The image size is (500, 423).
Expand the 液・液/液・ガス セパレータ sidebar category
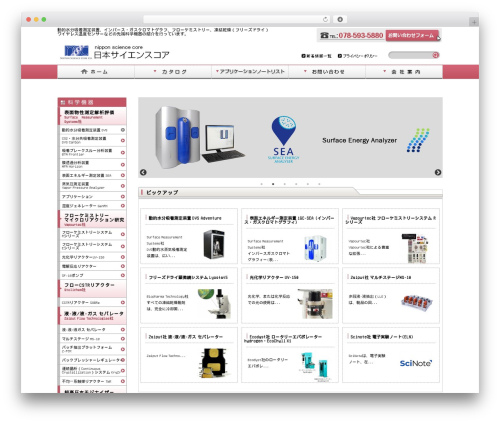(92, 315)
